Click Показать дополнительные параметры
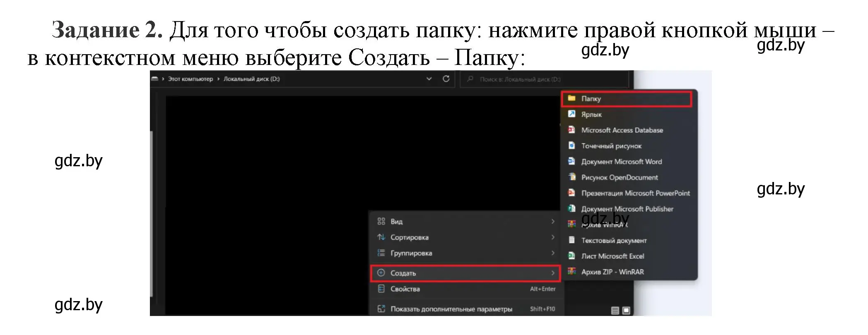The width and height of the screenshot is (868, 335). pos(465,309)
